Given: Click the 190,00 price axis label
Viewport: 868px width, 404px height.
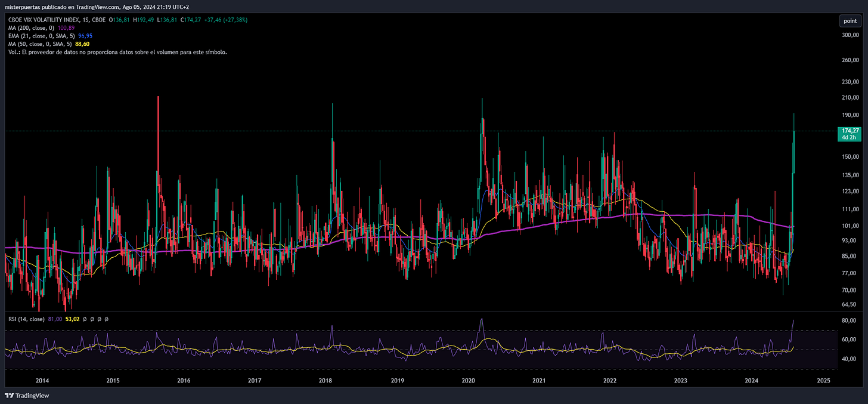Looking at the screenshot, I should [x=850, y=115].
